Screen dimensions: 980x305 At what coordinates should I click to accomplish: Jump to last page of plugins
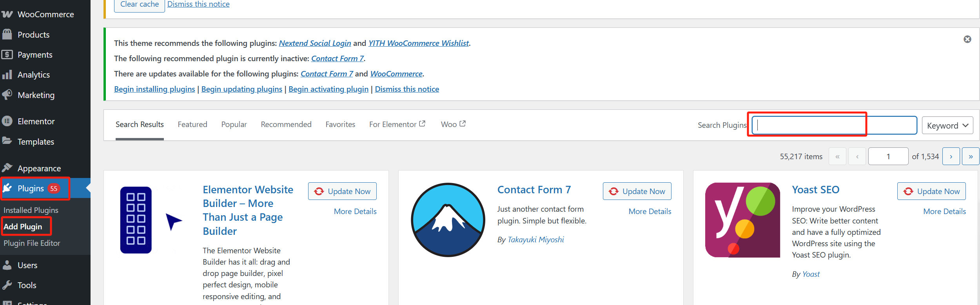click(971, 156)
